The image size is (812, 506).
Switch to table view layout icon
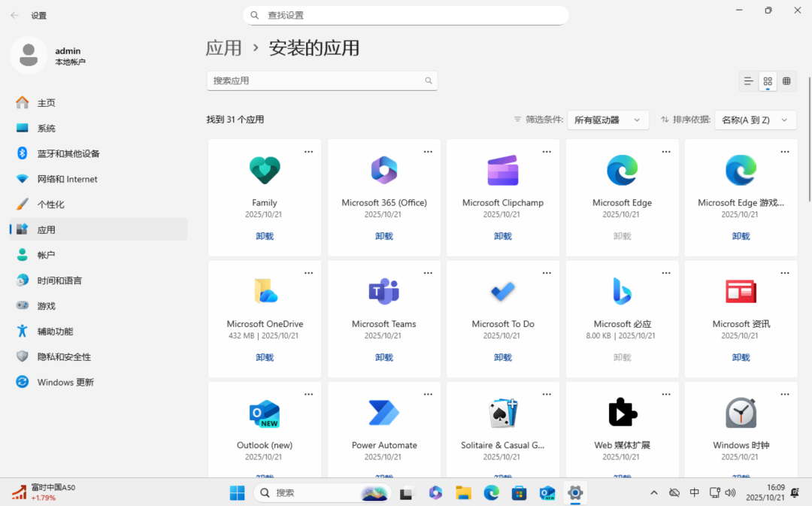tap(786, 80)
